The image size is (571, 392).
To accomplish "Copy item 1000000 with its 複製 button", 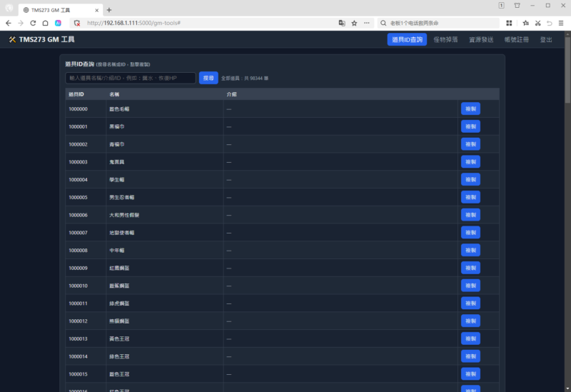I will click(470, 109).
